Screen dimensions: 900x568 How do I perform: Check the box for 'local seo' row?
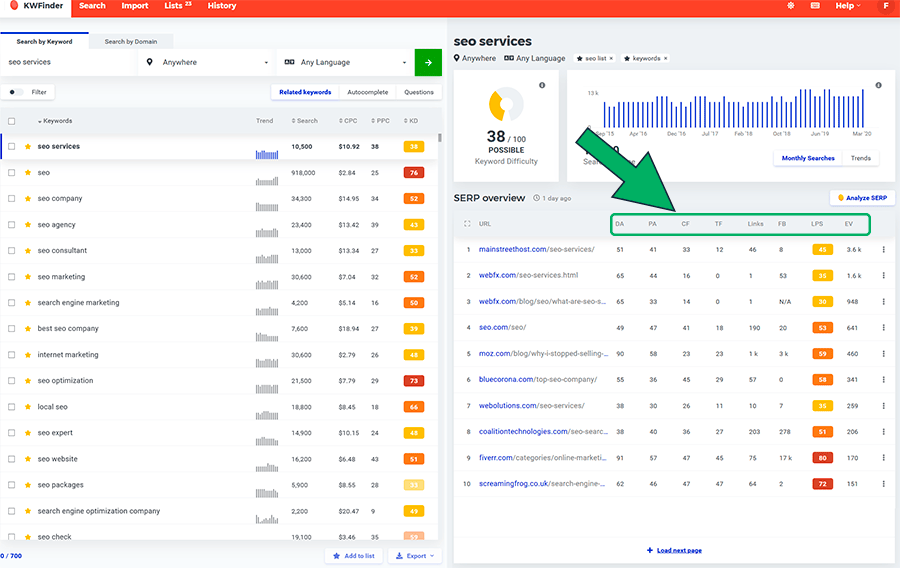coord(12,407)
